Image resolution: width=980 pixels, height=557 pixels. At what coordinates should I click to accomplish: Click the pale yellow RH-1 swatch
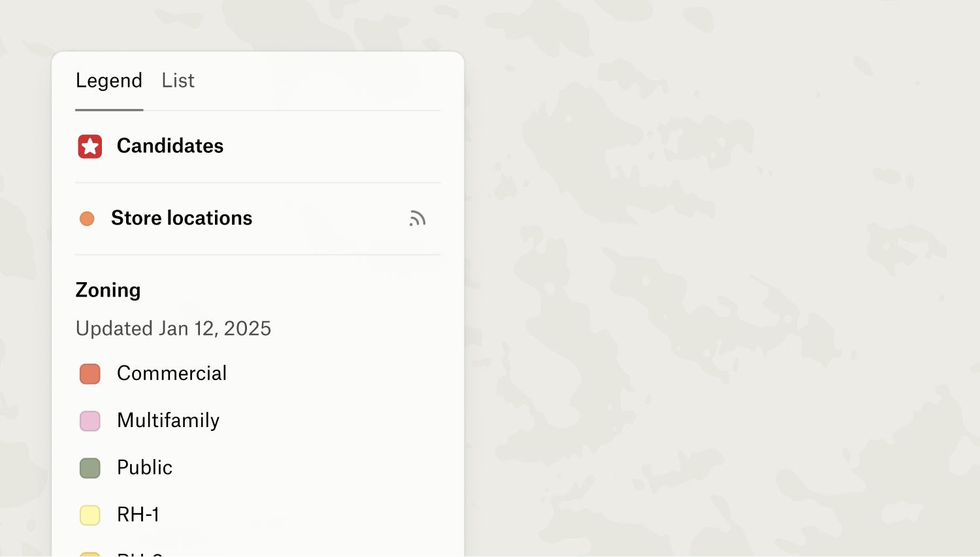(90, 515)
